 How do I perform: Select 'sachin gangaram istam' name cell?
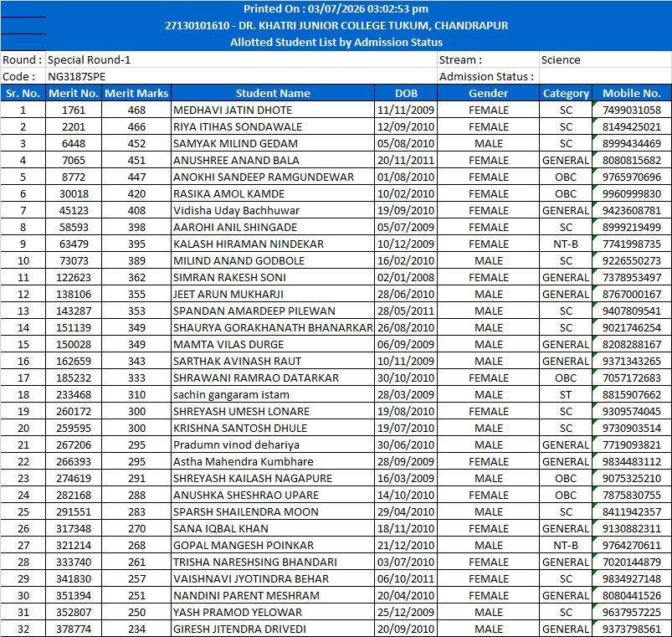273,394
